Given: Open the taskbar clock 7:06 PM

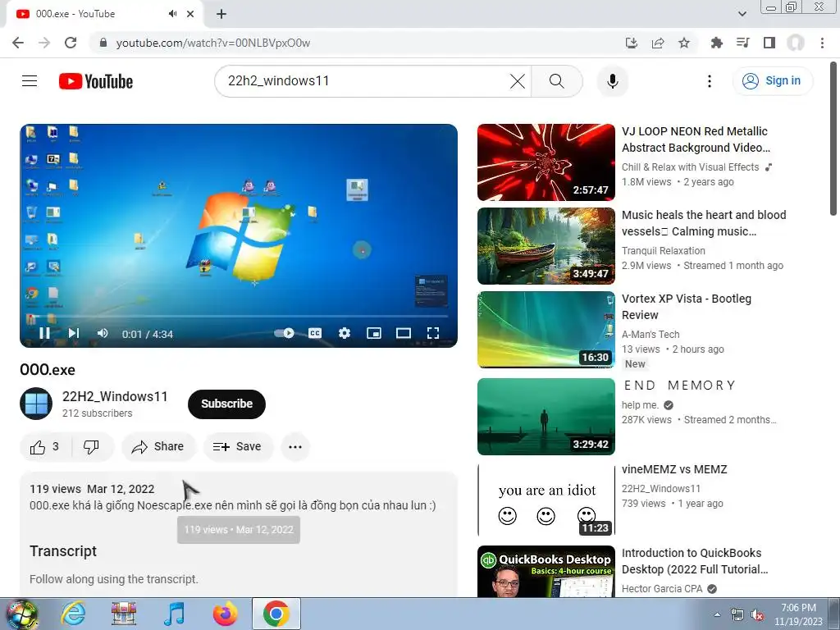Looking at the screenshot, I should (798, 614).
